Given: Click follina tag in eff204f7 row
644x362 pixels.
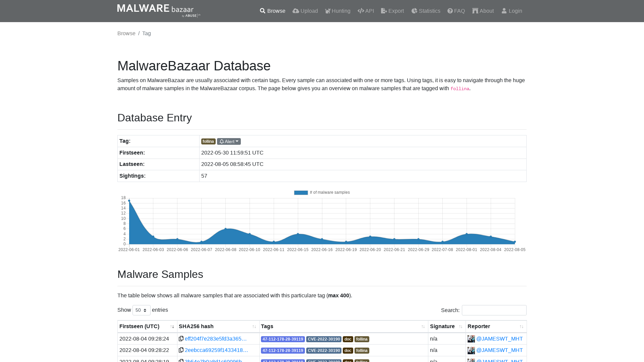Looking at the screenshot, I should (x=362, y=339).
